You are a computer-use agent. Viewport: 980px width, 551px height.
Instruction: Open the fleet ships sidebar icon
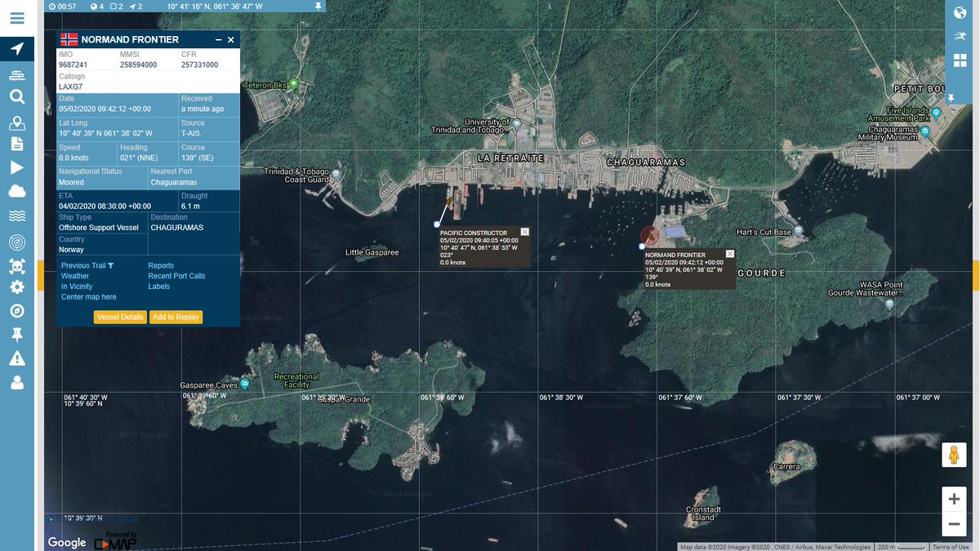pyautogui.click(x=17, y=73)
